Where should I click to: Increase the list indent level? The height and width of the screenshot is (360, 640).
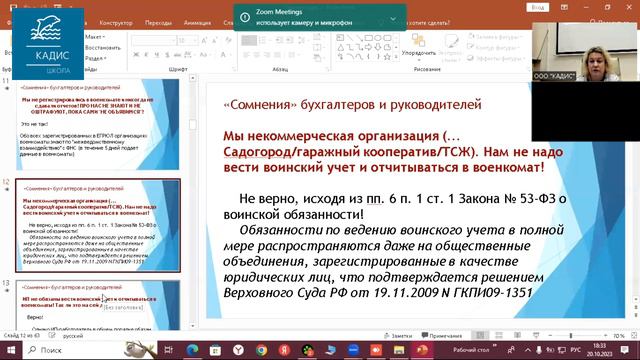289,40
